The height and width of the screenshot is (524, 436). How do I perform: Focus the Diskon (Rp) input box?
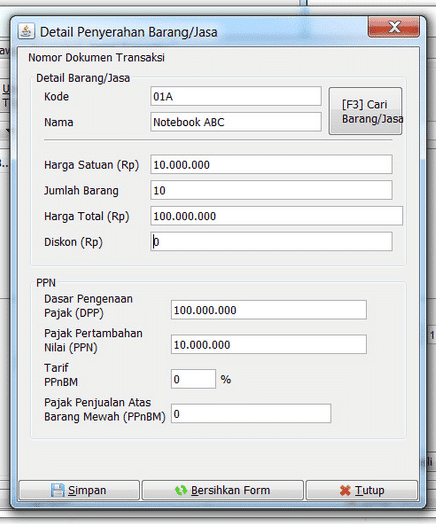click(x=271, y=242)
